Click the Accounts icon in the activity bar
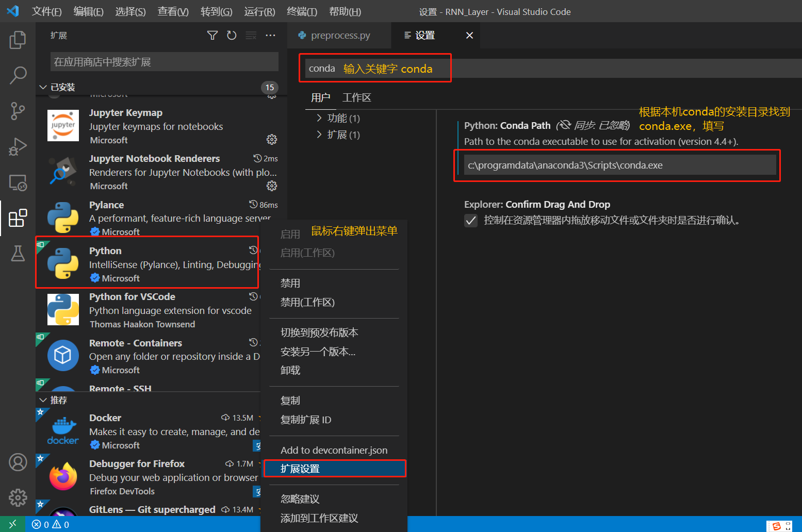Image resolution: width=802 pixels, height=532 pixels. (x=18, y=462)
